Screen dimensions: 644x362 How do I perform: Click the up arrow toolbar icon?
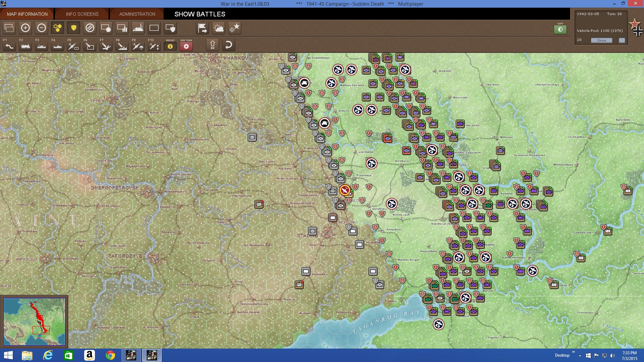(x=213, y=45)
